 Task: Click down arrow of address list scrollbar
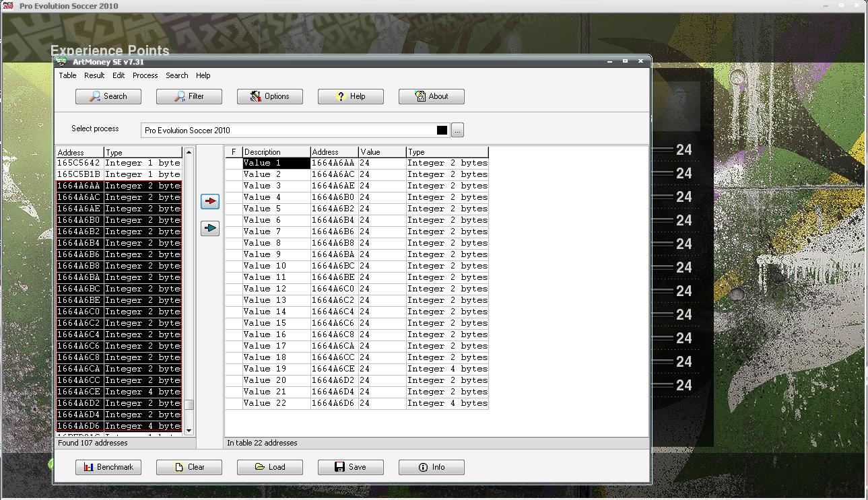tap(189, 430)
